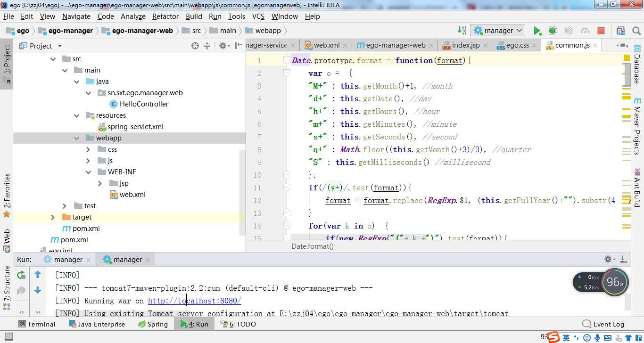Switch to index.jsp editor tab

pos(465,45)
